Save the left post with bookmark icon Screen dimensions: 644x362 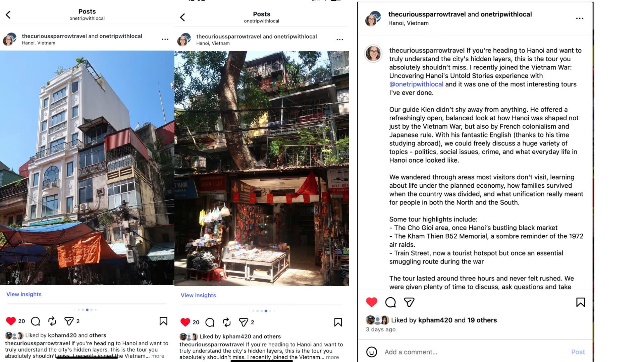(x=163, y=321)
